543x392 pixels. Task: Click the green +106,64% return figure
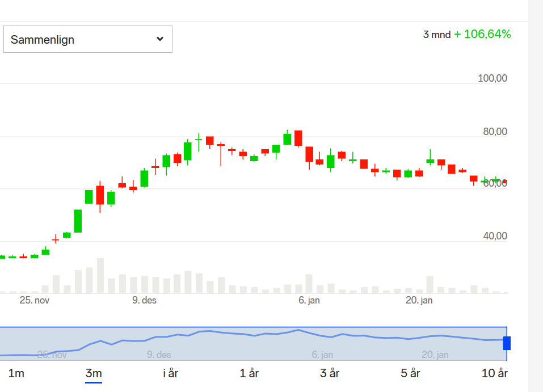(x=482, y=34)
